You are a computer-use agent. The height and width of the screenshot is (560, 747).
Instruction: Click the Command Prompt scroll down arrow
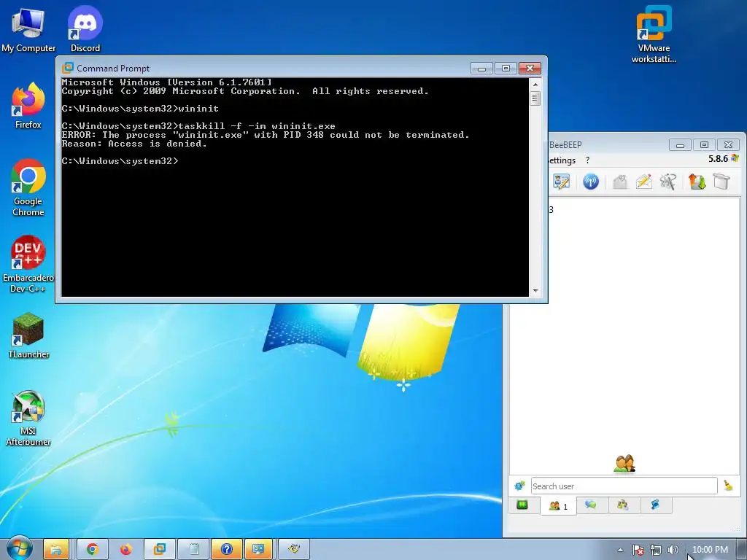point(535,290)
